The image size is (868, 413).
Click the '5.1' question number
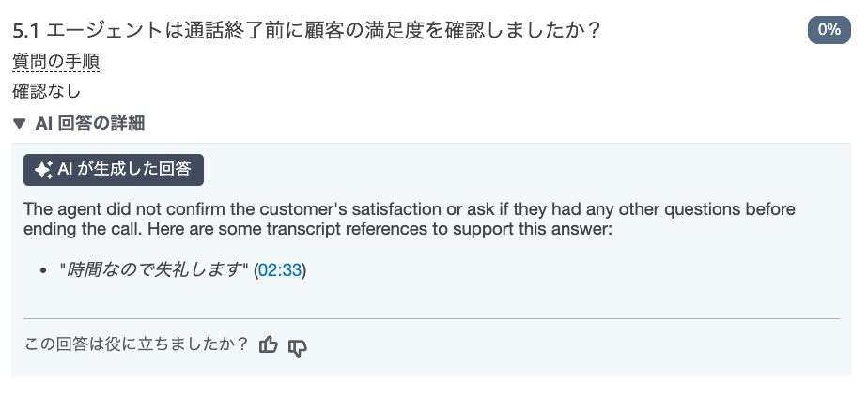[26, 31]
